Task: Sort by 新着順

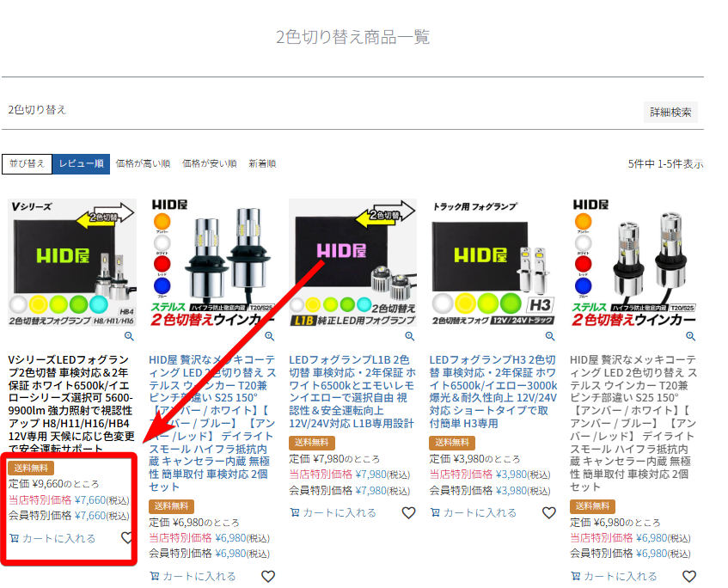Action: click(262, 163)
